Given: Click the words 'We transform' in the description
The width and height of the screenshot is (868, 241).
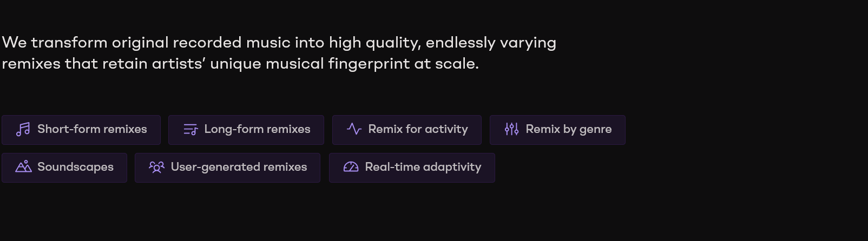Looking at the screenshot, I should click(55, 42).
